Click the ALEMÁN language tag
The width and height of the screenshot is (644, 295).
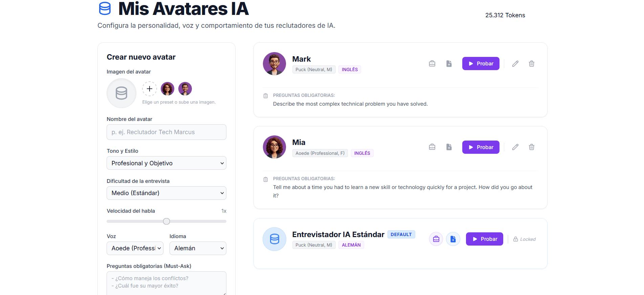[351, 245]
